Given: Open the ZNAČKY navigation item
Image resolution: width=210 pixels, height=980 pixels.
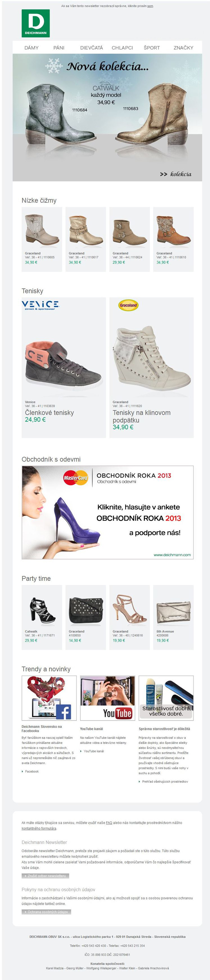Looking at the screenshot, I should (x=183, y=48).
